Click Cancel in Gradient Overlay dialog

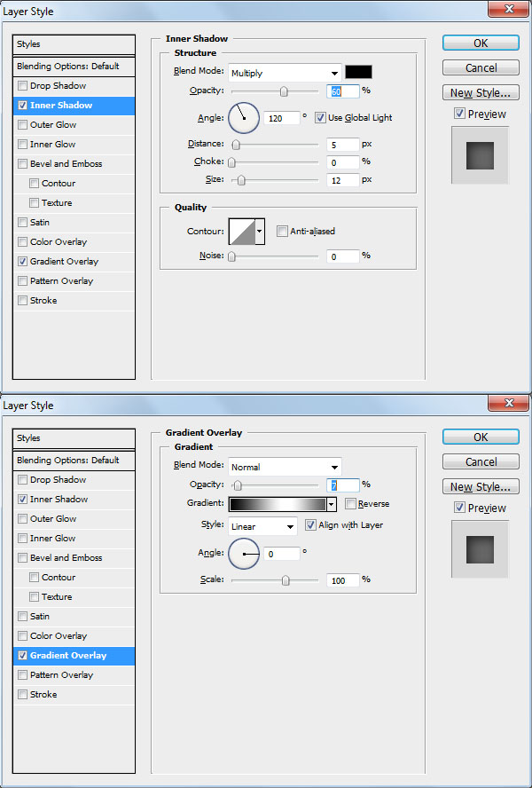point(481,461)
